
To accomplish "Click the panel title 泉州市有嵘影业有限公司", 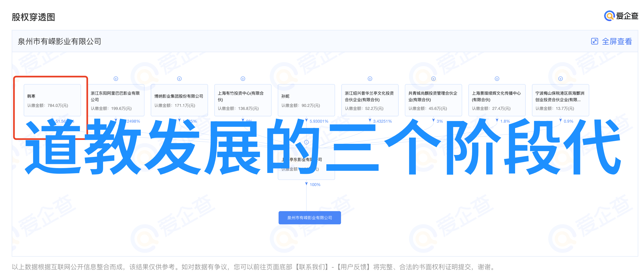I will point(59,41).
